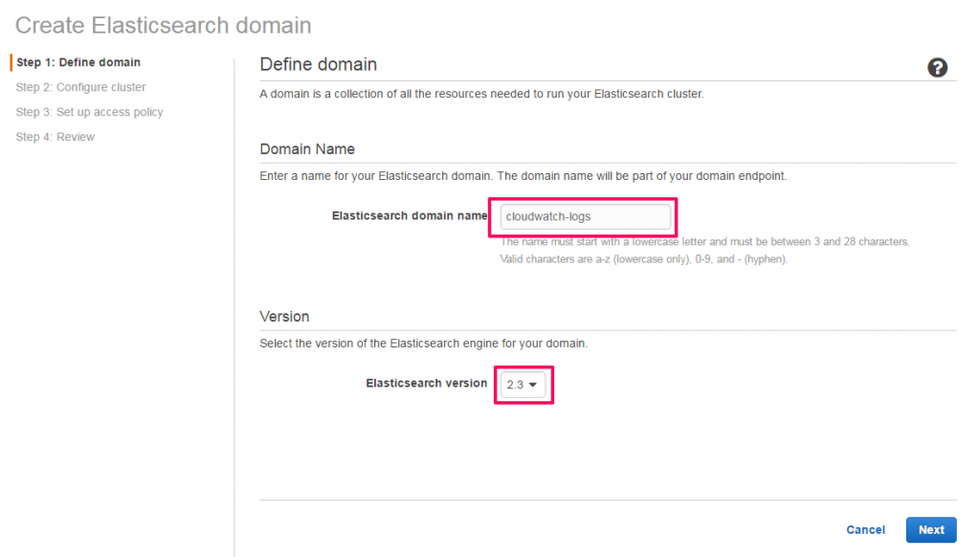Click the 'Enter a name for your Elasticsearch domain' text
This screenshot has width=980, height=557.
(x=523, y=176)
